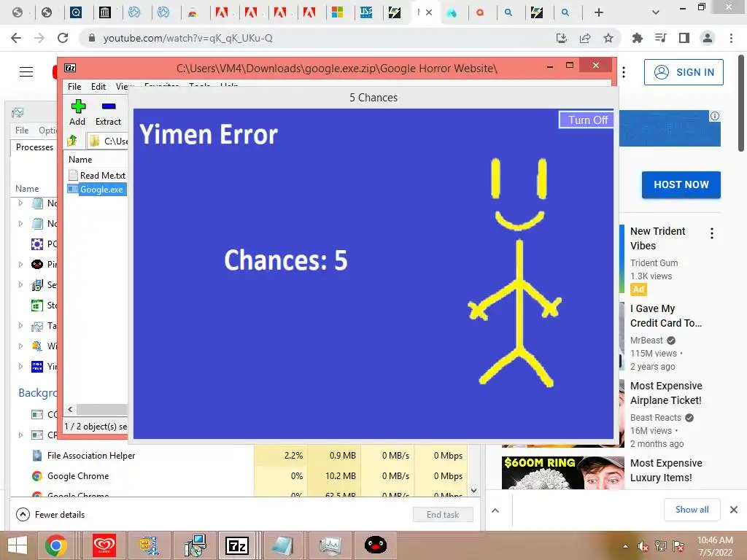Open I Gave My Credit Card To video
Screen dimensions: 747x560
click(x=665, y=316)
